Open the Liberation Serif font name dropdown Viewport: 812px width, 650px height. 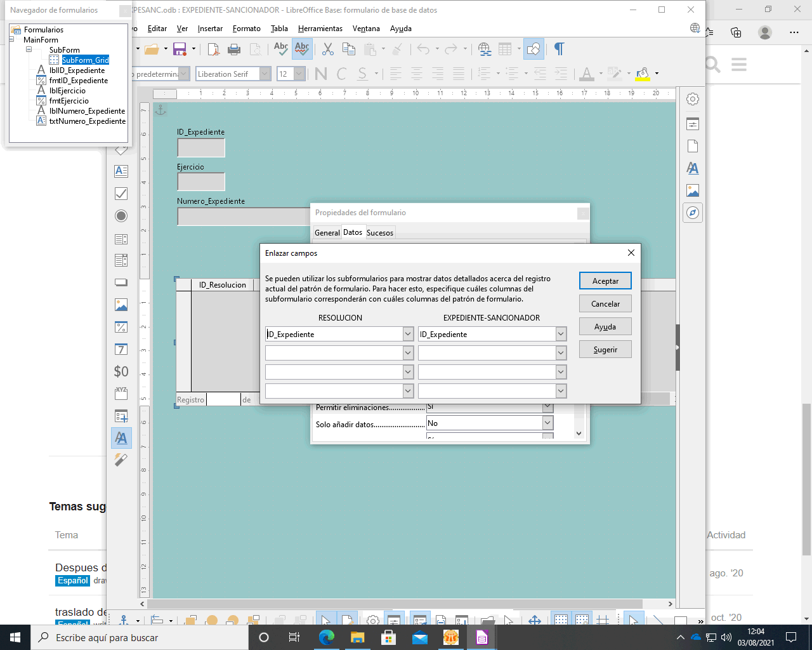265,74
